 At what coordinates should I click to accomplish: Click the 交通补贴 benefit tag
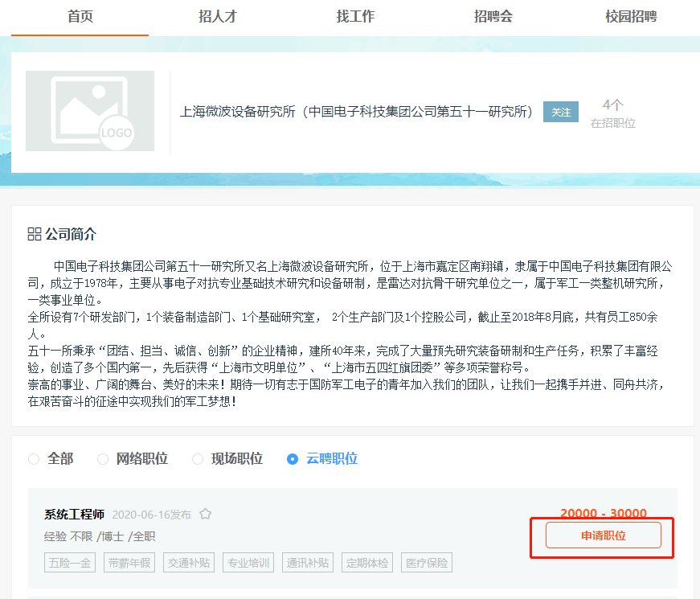[x=189, y=563]
